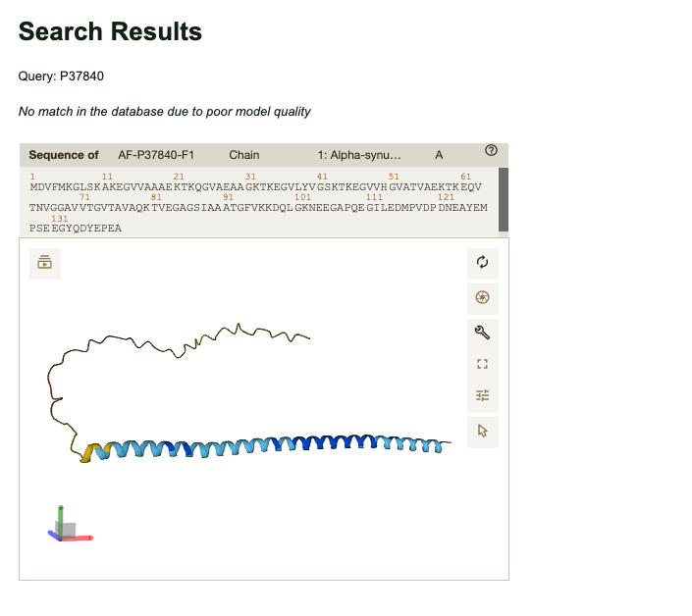Viewport: 692px width, 616px height.
Task: Open the Chain mode dropdown
Action: point(243,155)
